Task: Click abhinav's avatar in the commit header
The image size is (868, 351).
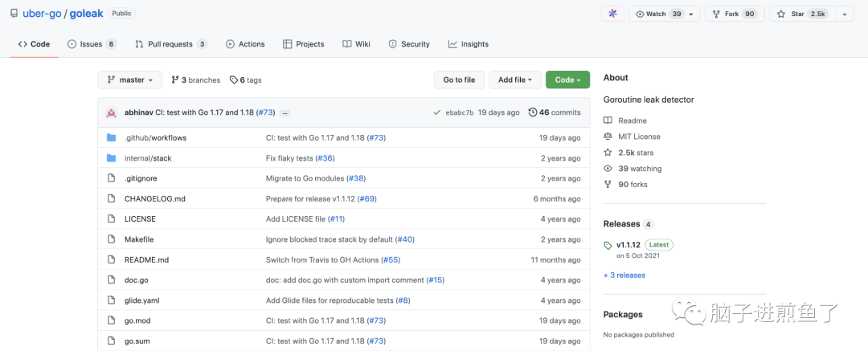Action: coord(111,112)
